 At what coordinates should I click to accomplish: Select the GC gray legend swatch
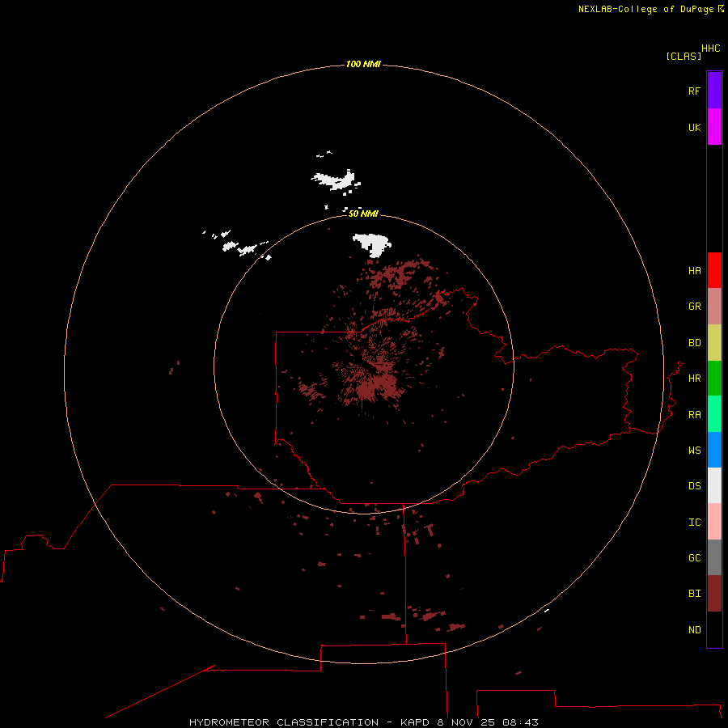pyautogui.click(x=714, y=557)
